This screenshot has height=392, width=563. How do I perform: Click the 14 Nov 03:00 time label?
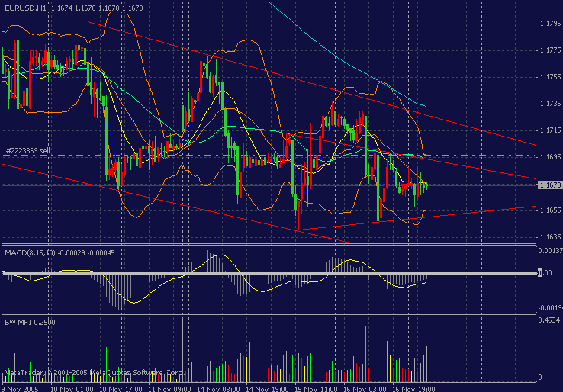(219, 389)
